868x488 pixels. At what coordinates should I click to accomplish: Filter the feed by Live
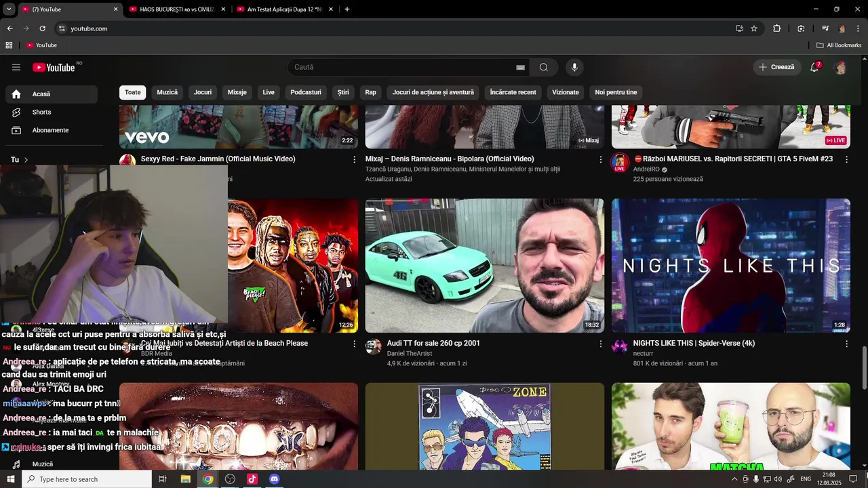point(269,92)
